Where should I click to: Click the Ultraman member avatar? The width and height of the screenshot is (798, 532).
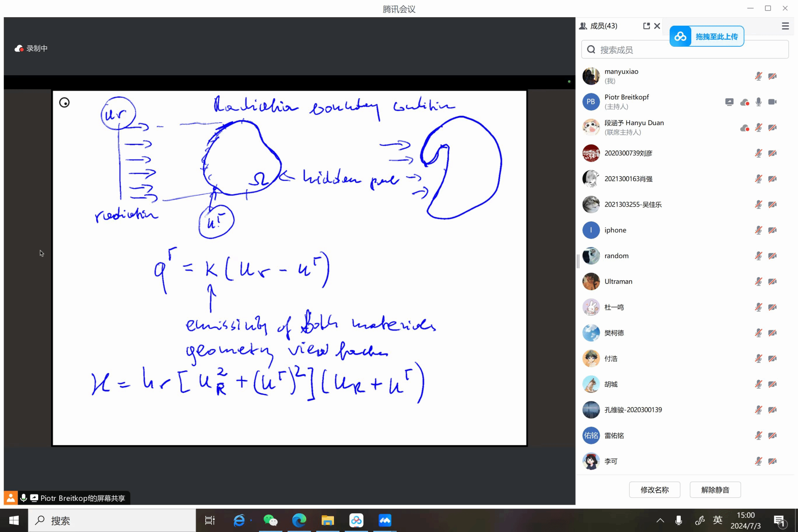[x=591, y=281]
